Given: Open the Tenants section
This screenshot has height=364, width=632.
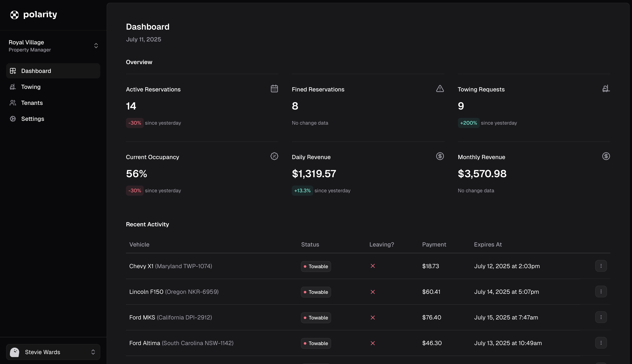Looking at the screenshot, I should (32, 103).
